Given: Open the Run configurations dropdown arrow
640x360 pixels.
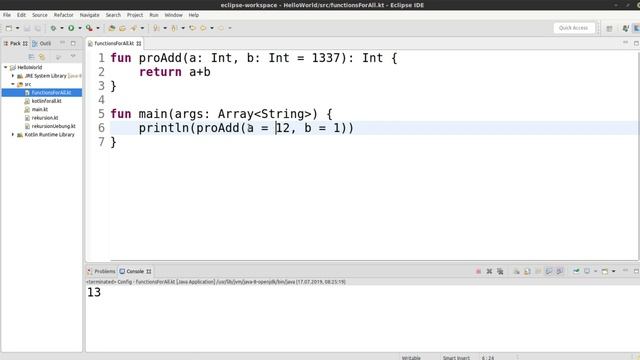Looking at the screenshot, I should [x=80, y=28].
